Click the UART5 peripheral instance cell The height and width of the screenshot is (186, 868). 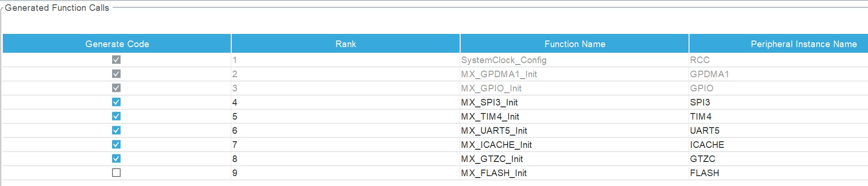click(x=779, y=130)
